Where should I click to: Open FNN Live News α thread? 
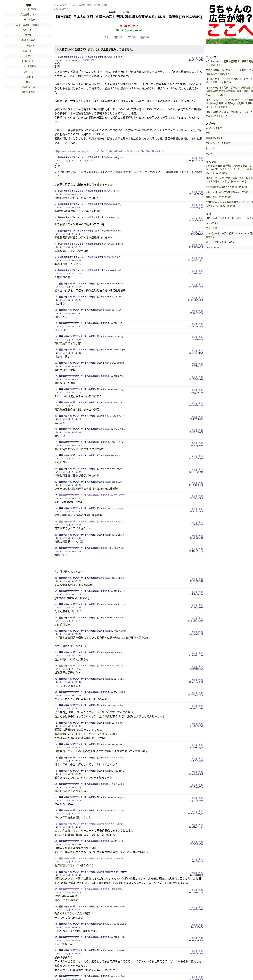tap(229, 218)
